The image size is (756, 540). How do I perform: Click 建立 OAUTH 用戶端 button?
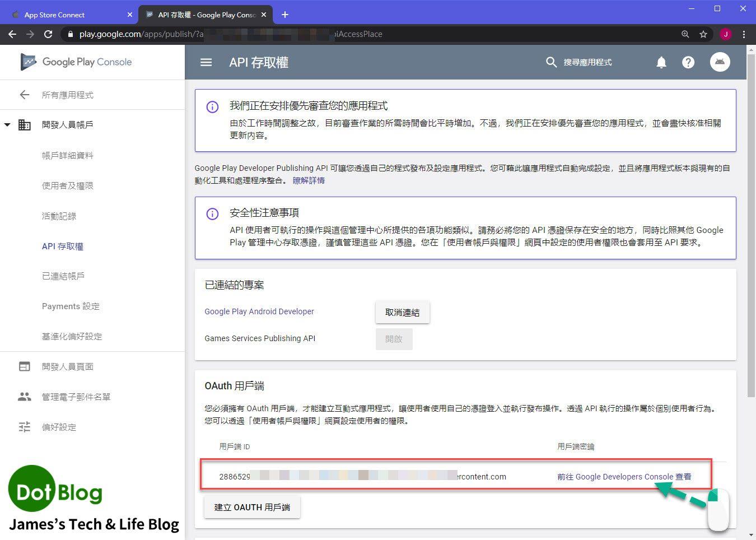pos(252,507)
